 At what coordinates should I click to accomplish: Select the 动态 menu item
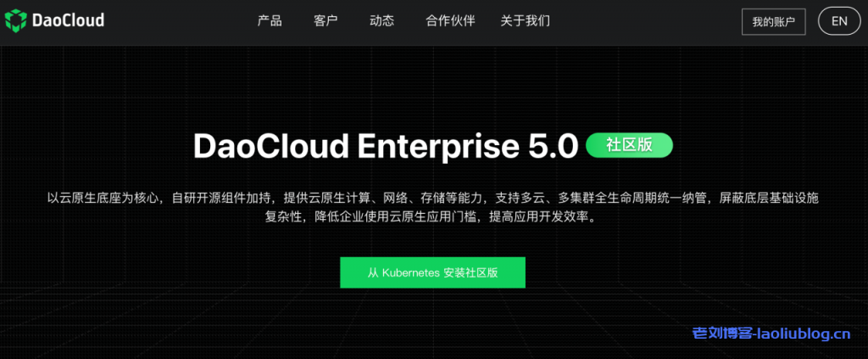click(x=382, y=21)
